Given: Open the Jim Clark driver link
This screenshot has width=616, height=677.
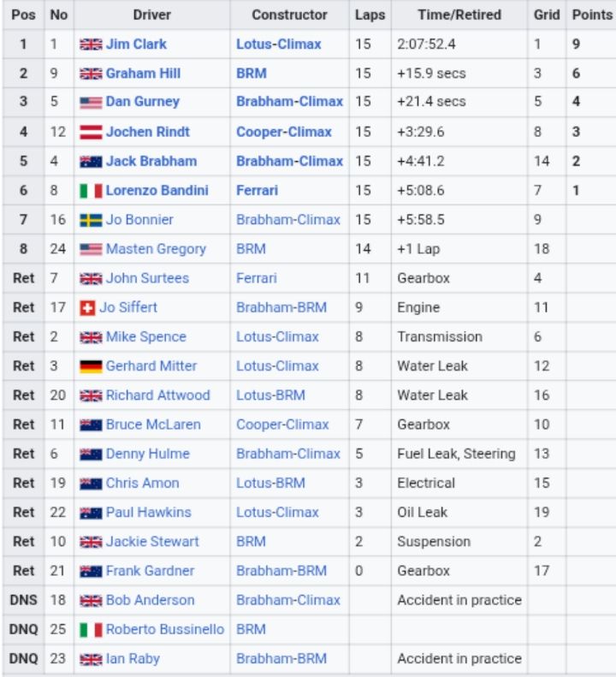Looking at the screenshot, I should click(x=136, y=44).
